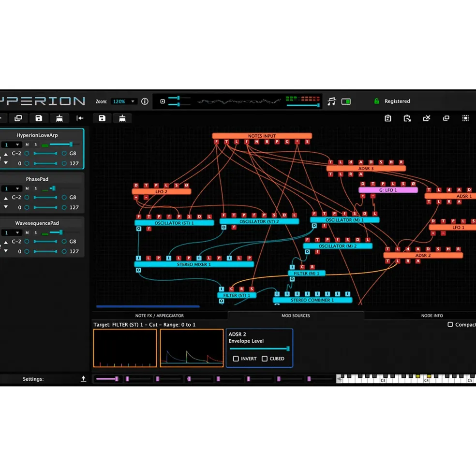The width and height of the screenshot is (476, 476).
Task: Tick the Compact checkbox
Action: (450, 325)
